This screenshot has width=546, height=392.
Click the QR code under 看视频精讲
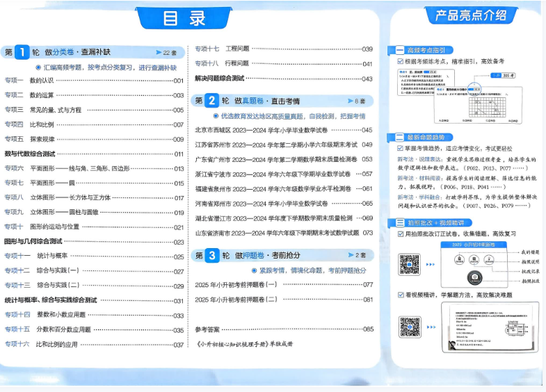tap(410, 327)
